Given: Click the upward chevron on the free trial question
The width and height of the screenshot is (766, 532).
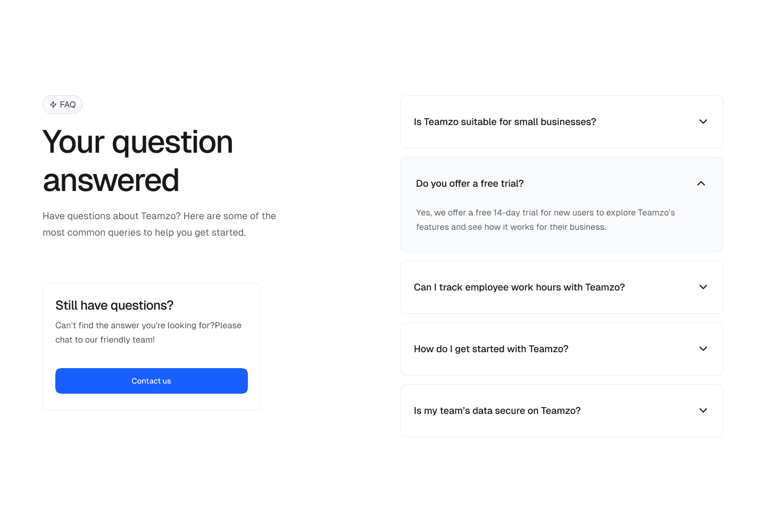Looking at the screenshot, I should pos(701,183).
